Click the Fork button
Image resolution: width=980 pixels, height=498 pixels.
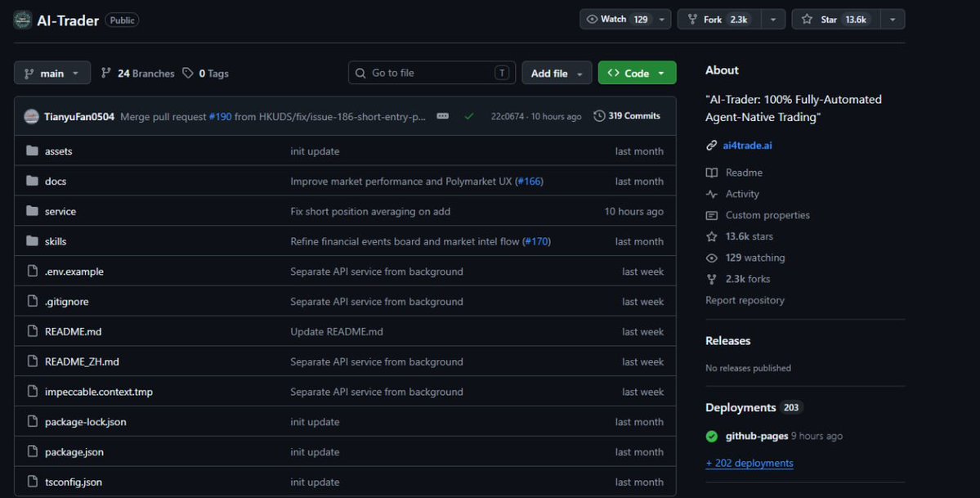(x=719, y=20)
